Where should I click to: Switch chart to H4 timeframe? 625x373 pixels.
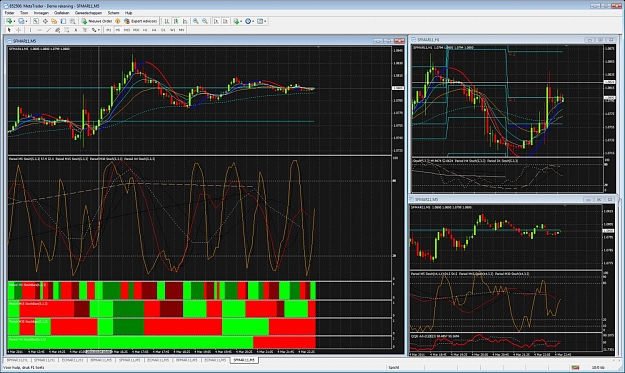pyautogui.click(x=154, y=30)
